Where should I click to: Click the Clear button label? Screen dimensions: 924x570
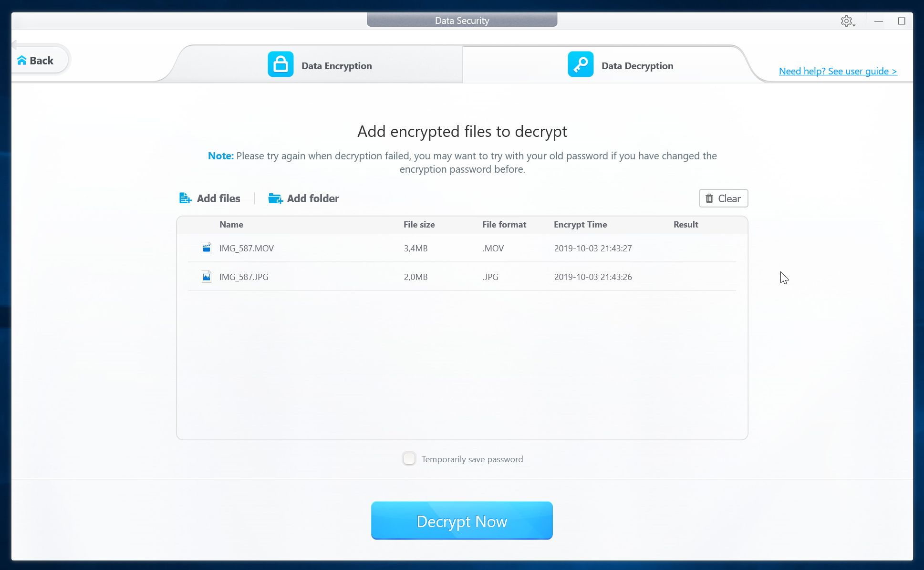click(x=729, y=198)
